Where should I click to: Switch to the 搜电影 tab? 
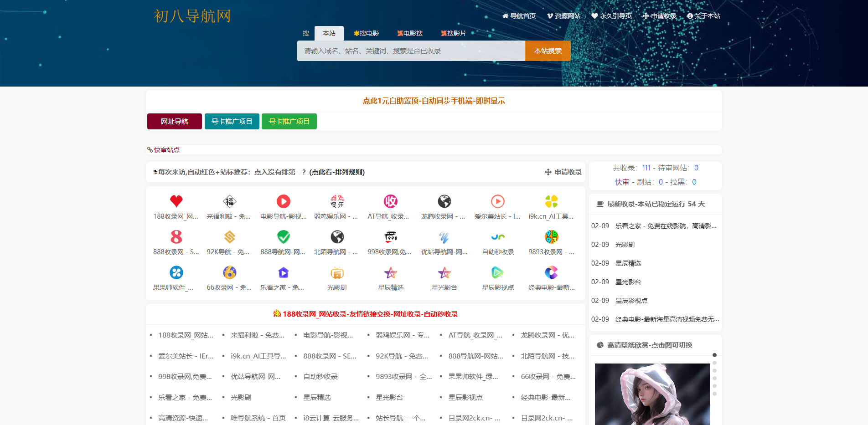coord(367,33)
